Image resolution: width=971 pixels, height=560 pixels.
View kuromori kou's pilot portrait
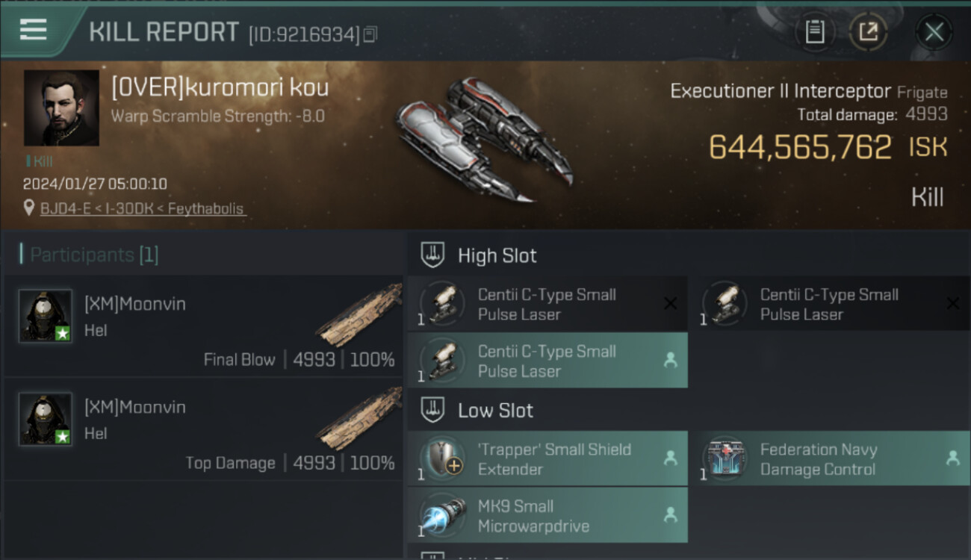[x=61, y=108]
